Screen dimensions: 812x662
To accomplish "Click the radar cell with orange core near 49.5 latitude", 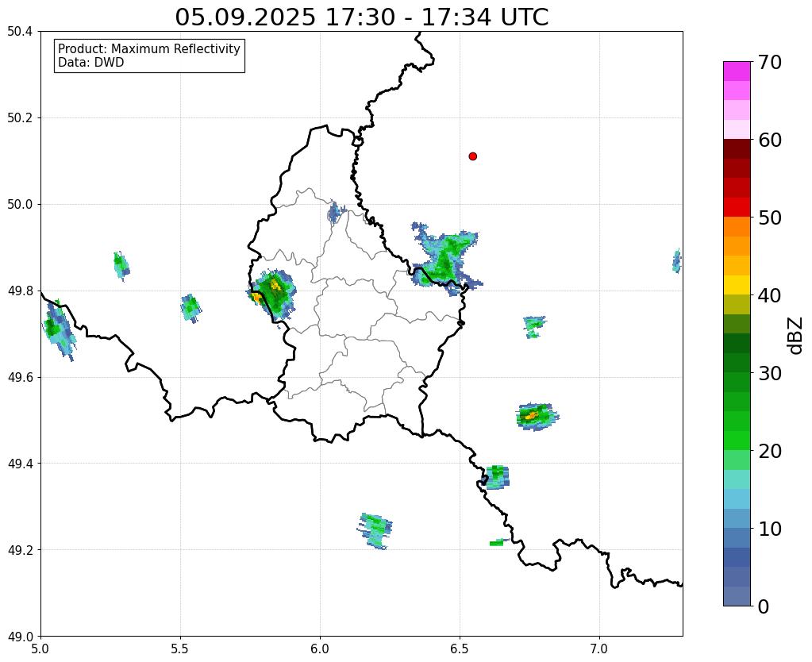I will tap(537, 416).
